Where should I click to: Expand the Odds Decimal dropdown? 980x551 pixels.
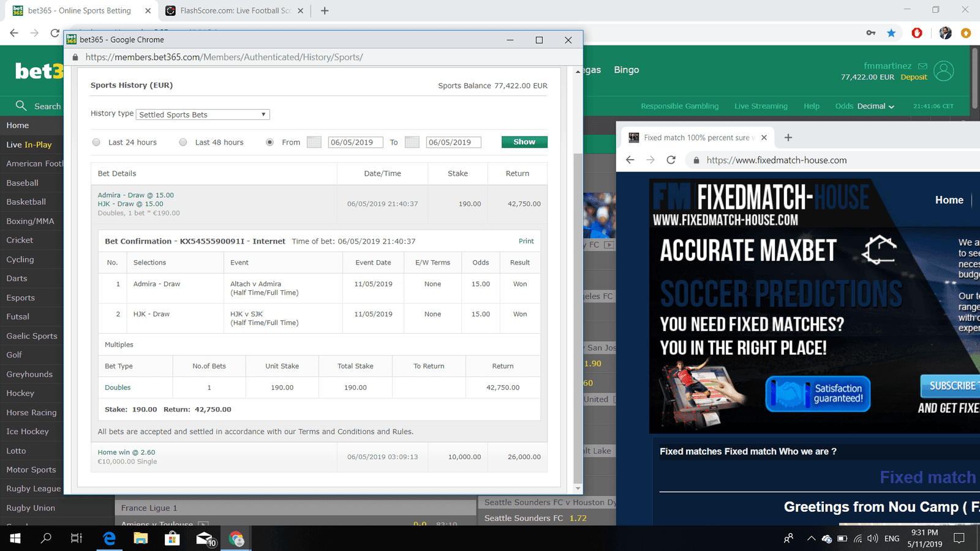[x=875, y=106]
